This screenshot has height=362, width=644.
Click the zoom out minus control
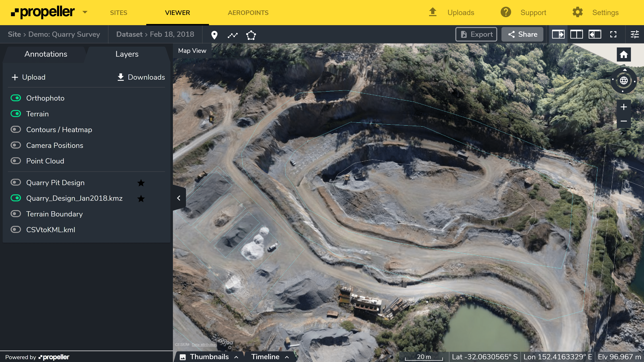click(x=624, y=121)
